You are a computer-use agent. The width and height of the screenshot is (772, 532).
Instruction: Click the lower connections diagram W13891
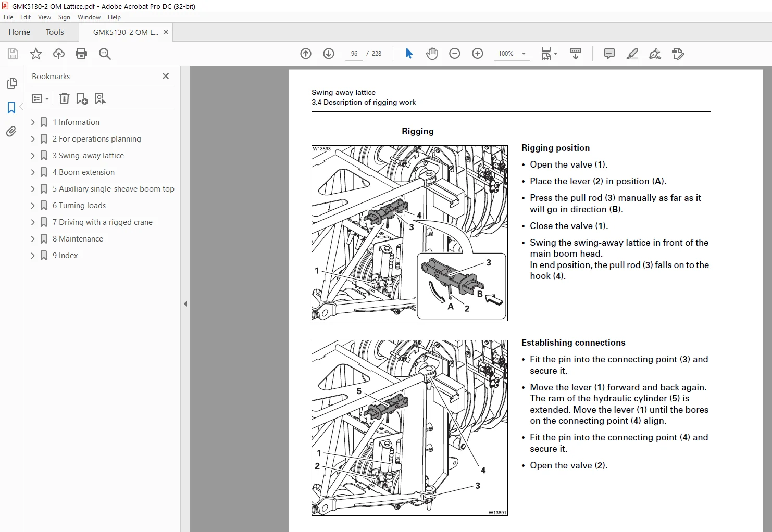point(409,428)
